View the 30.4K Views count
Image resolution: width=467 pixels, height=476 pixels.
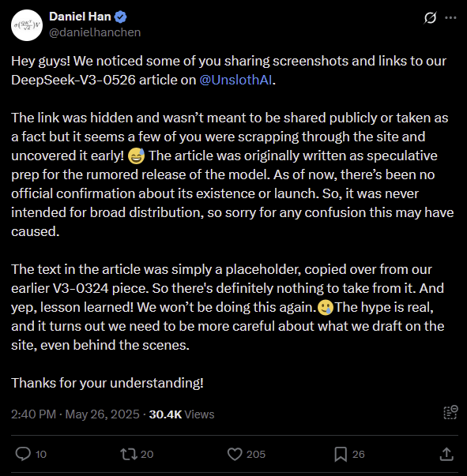pyautogui.click(x=182, y=414)
